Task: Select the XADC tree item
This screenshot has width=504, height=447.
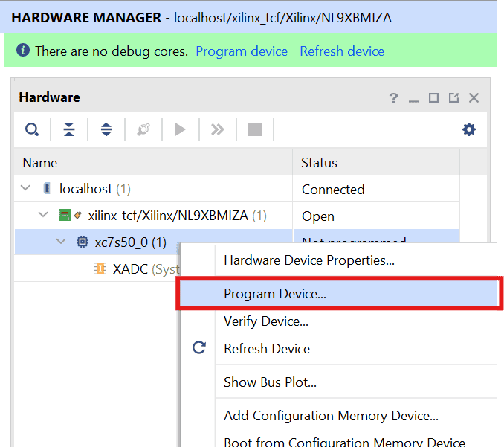Action: click(x=130, y=269)
